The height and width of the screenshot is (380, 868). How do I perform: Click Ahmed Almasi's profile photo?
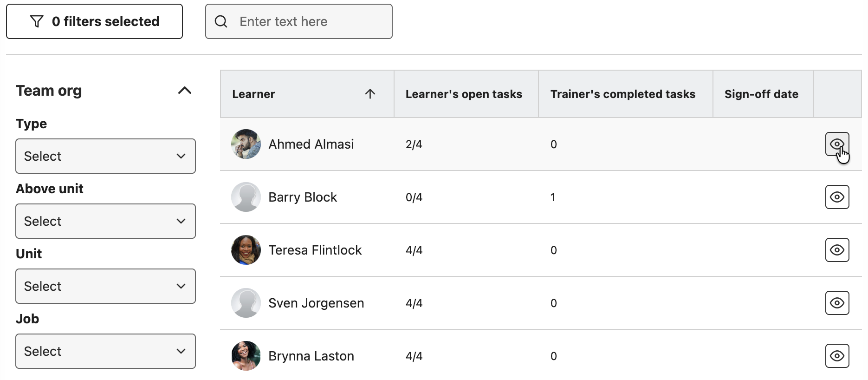246,144
